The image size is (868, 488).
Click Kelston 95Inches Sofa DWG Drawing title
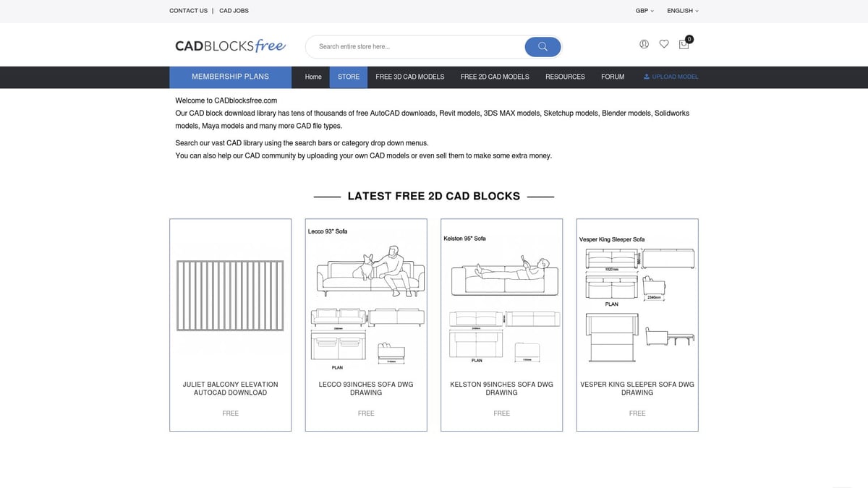[501, 389]
